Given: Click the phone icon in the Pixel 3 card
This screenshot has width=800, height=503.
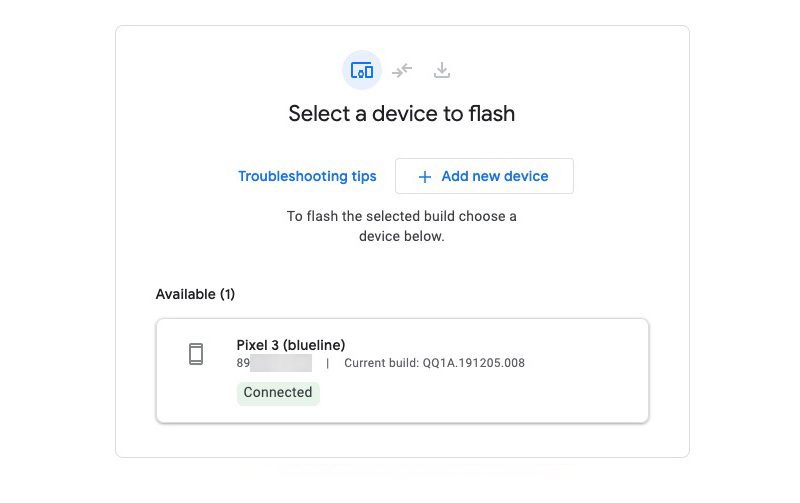Looking at the screenshot, I should tap(196, 354).
